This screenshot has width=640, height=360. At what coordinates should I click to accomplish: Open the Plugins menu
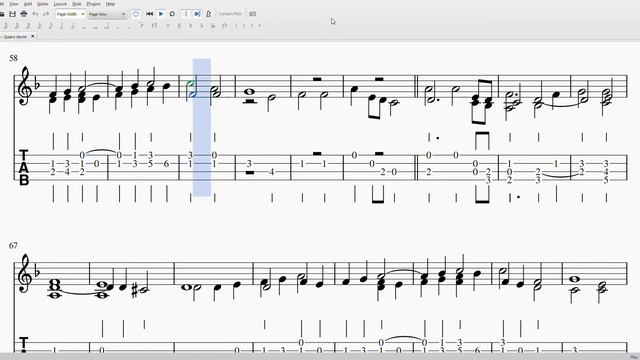(93, 4)
